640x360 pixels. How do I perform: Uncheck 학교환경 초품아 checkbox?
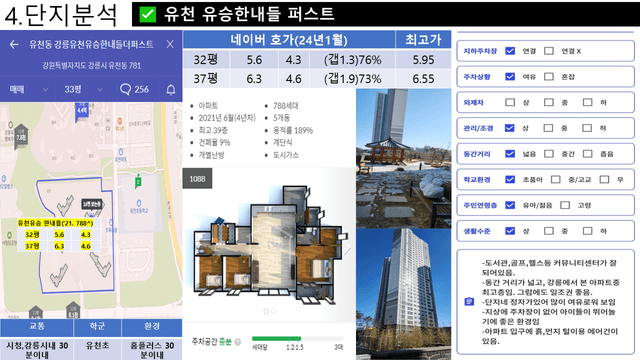tap(510, 179)
